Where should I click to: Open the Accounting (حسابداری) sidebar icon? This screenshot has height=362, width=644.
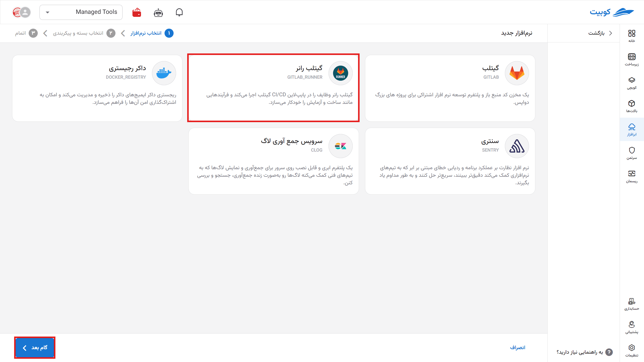632,304
